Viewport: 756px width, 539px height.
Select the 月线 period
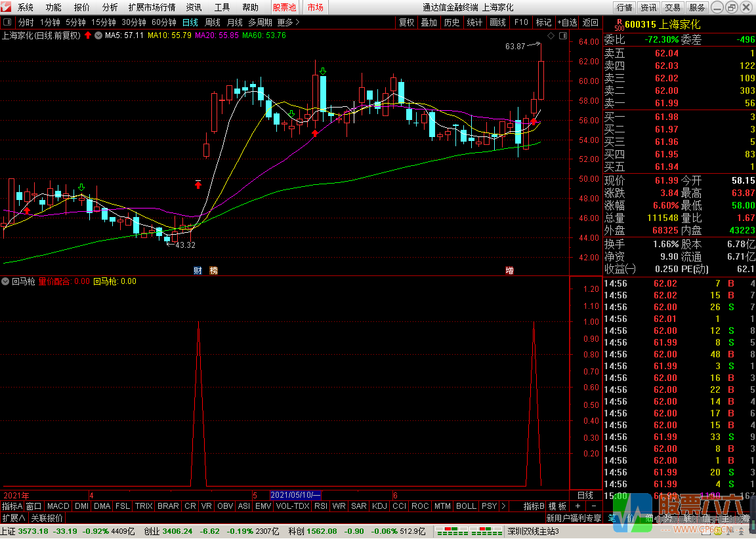235,22
